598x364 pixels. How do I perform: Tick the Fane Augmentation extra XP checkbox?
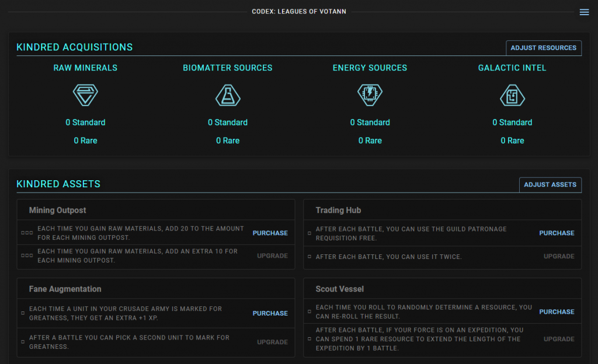[x=23, y=313]
